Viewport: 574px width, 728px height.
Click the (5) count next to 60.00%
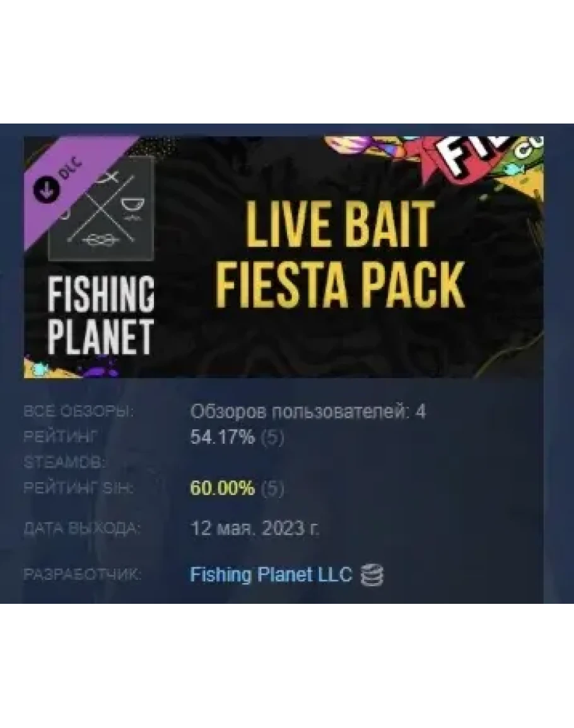click(x=272, y=488)
